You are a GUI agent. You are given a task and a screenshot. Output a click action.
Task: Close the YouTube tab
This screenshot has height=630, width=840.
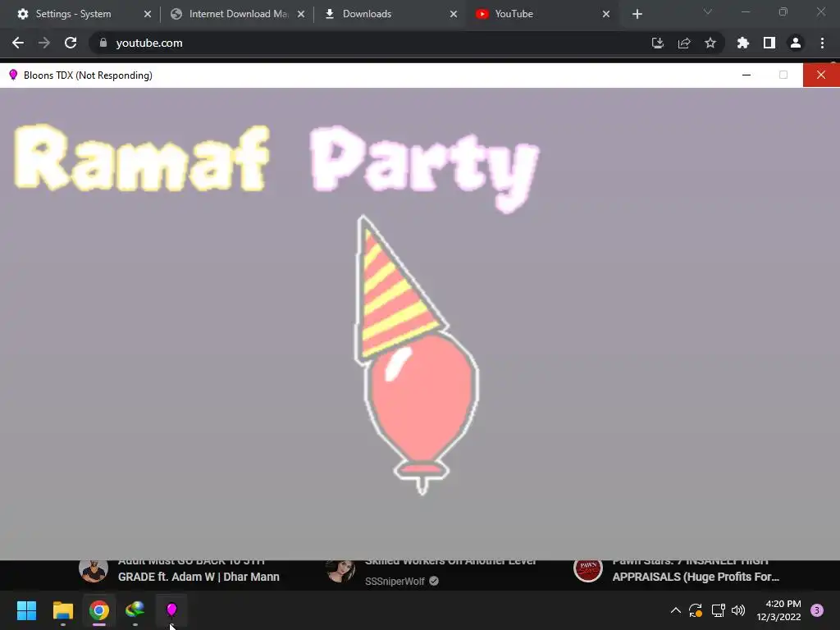pyautogui.click(x=606, y=14)
